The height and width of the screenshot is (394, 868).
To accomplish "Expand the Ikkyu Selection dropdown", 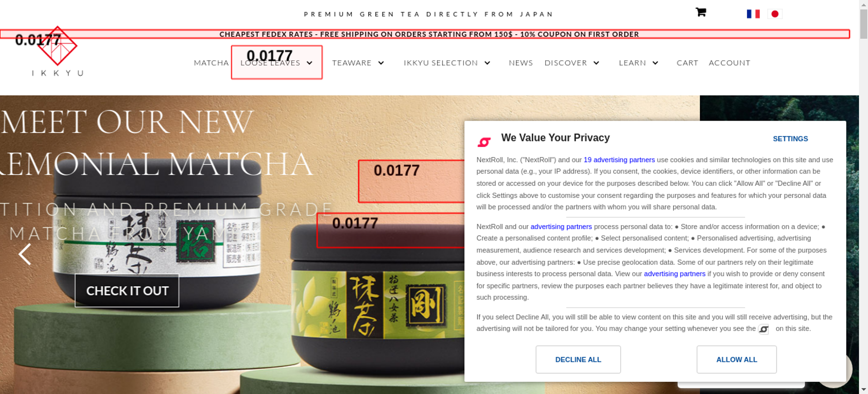I will (x=487, y=63).
